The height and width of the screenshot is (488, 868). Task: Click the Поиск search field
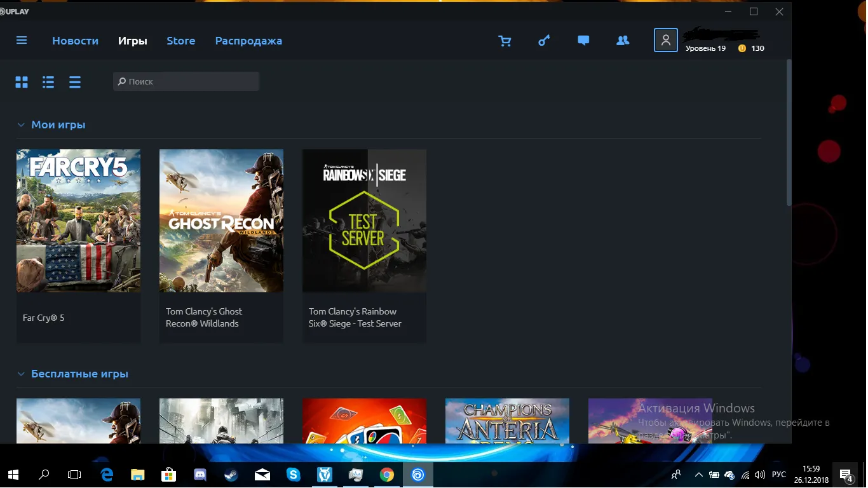191,81
